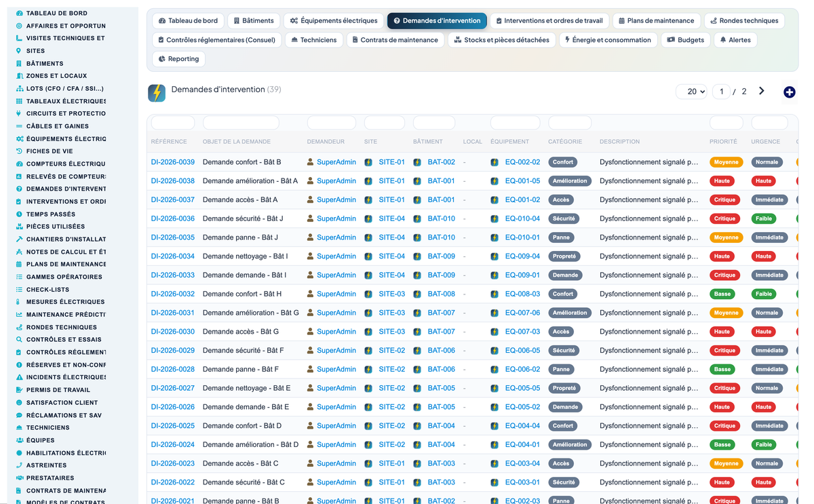Sort by Priorité column header
This screenshot has height=504, width=814.
click(723, 142)
